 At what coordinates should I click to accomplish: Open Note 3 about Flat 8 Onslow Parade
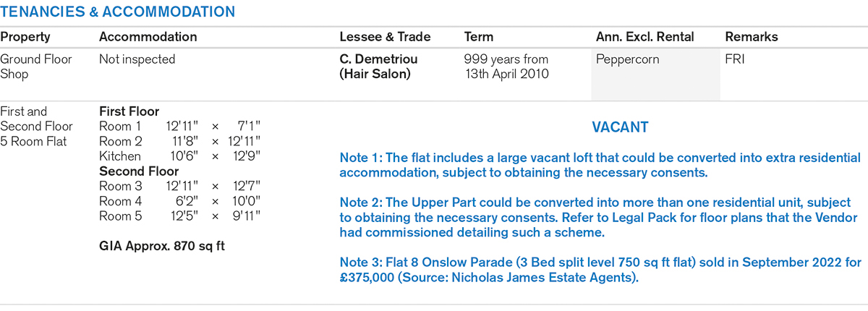pos(599,270)
